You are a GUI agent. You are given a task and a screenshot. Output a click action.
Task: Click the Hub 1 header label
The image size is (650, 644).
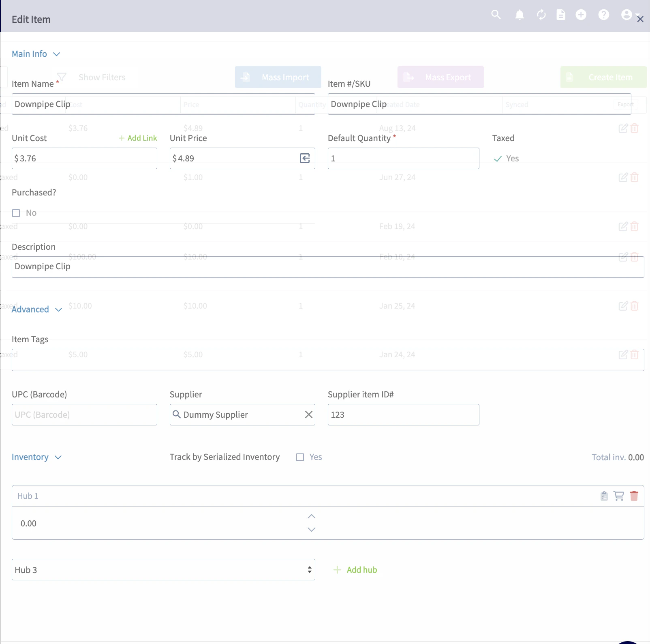[x=28, y=496]
